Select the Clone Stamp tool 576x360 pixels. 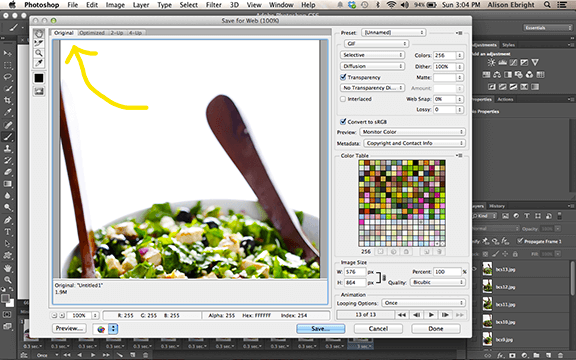(x=7, y=148)
